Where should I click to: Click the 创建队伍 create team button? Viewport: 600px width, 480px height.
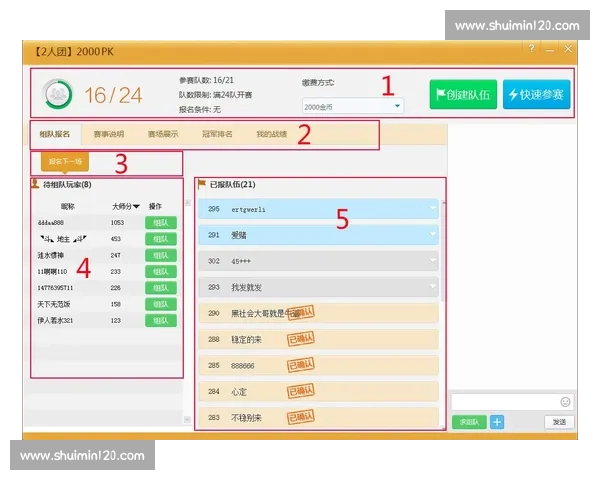coord(463,94)
